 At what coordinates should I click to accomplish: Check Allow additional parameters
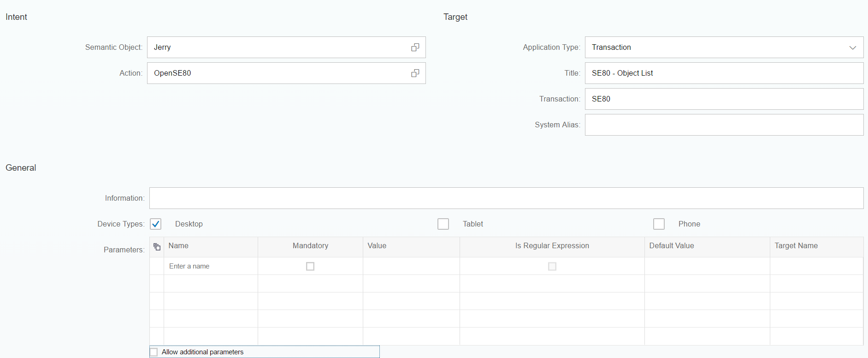(154, 352)
